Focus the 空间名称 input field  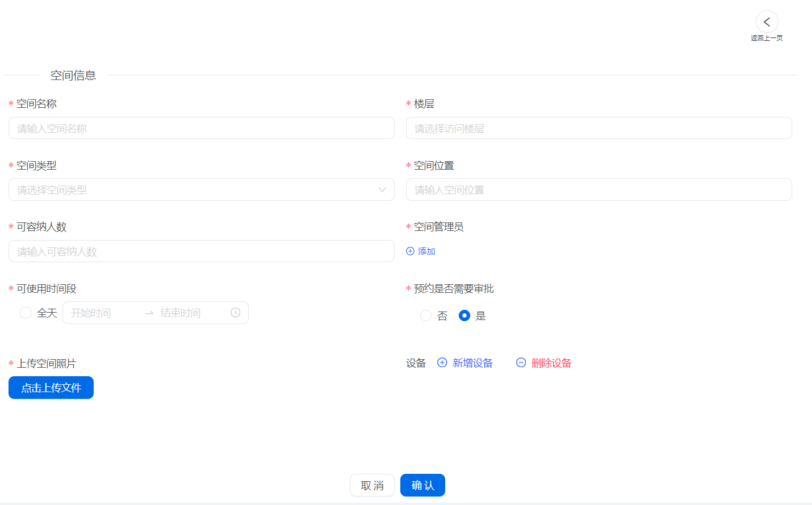[x=201, y=128]
